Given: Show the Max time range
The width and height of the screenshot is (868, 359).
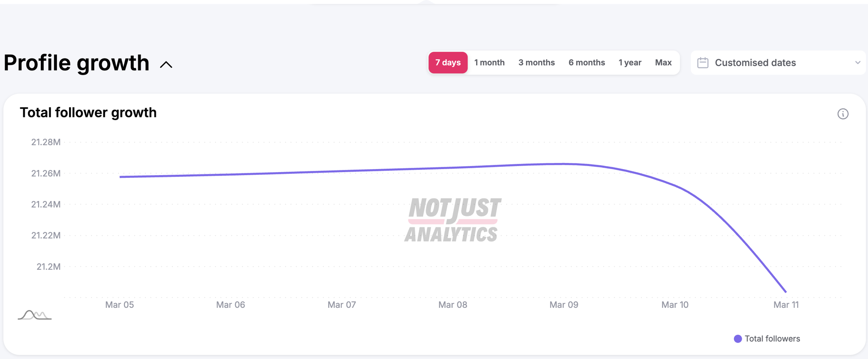Looking at the screenshot, I should tap(663, 63).
